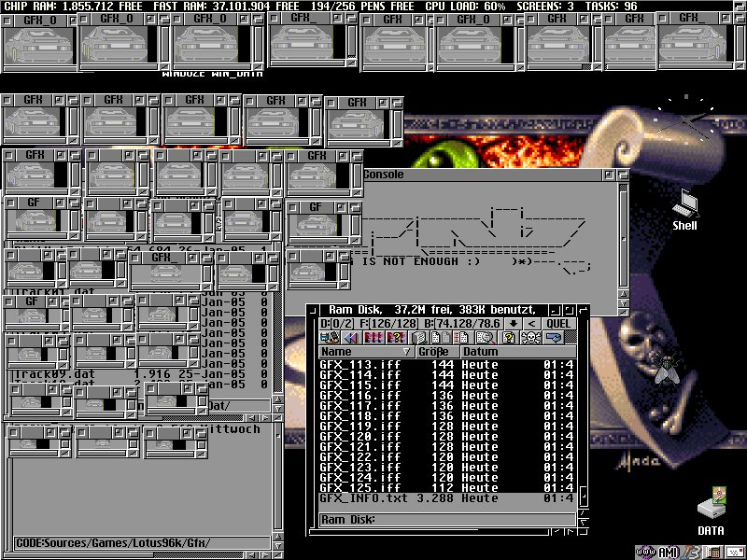
Task: Click the red-marked documents icon in Ram Disk toolbar
Action: pyautogui.click(x=461, y=338)
